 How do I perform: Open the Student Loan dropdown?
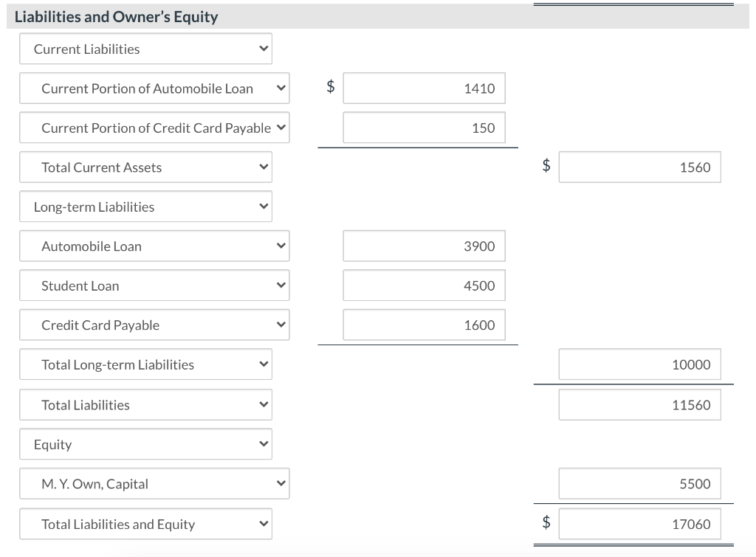[154, 286]
